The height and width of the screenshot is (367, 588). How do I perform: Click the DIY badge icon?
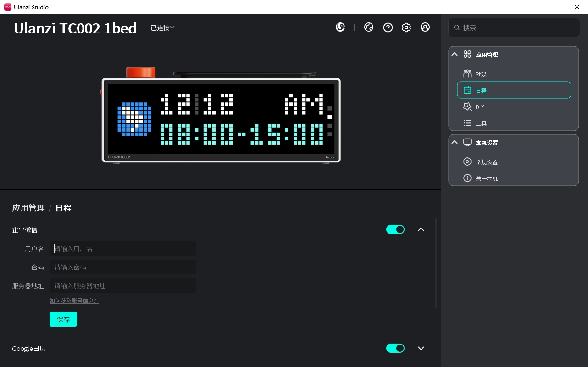pos(467,106)
